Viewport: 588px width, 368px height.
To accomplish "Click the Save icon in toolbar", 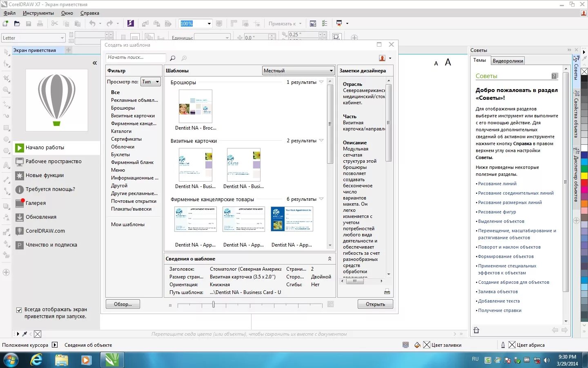I will (x=29, y=24).
